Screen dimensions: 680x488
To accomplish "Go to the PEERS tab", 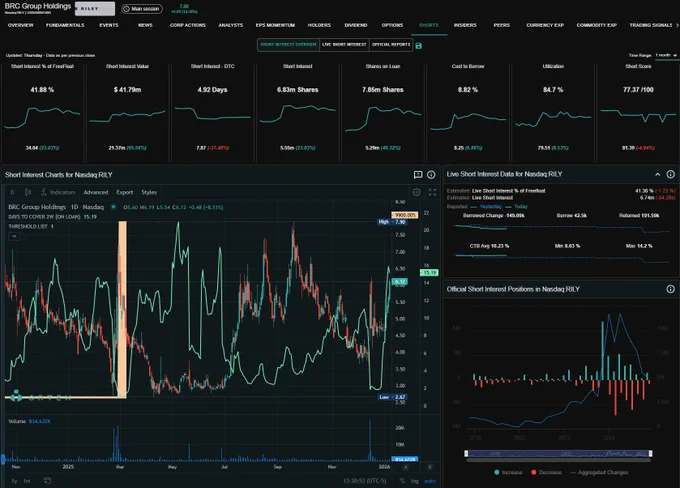I will click(501, 25).
